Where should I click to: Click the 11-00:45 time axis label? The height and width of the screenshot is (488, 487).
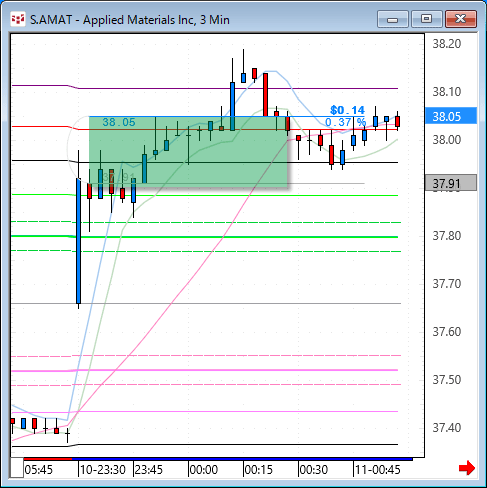click(377, 470)
